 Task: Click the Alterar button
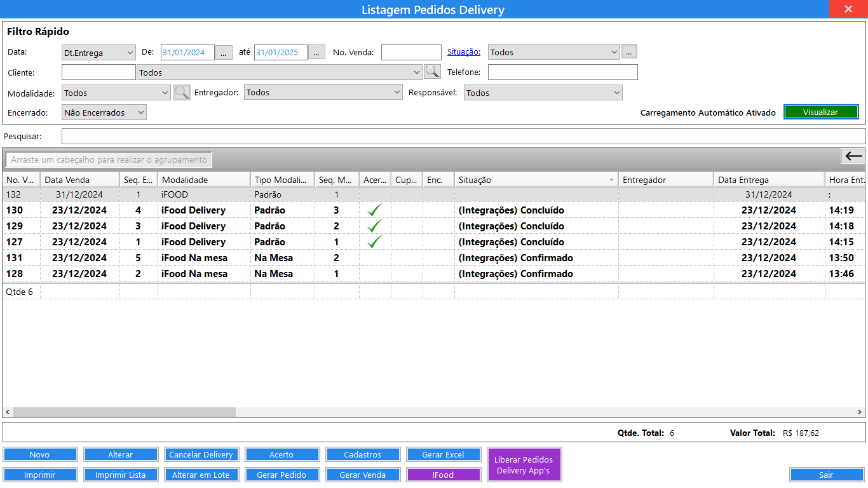click(121, 454)
